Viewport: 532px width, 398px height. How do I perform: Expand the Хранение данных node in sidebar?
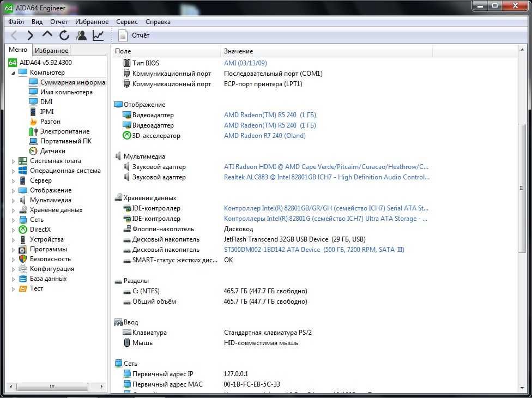point(13,210)
